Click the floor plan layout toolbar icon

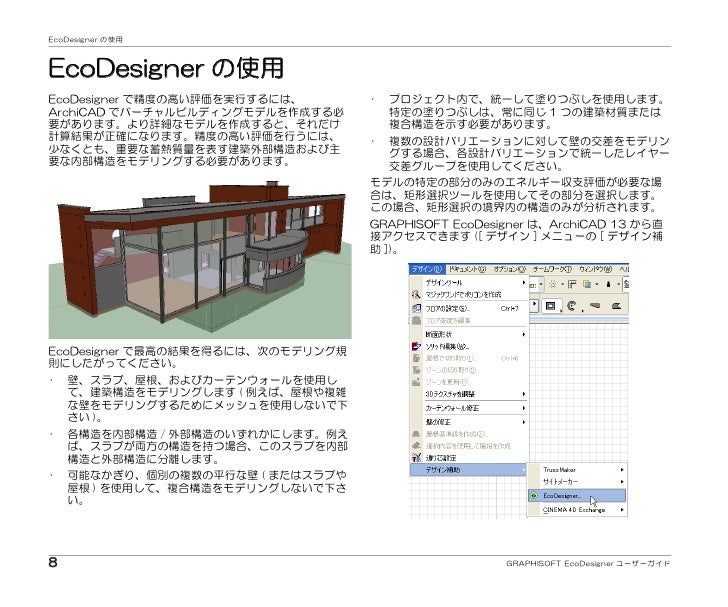tap(572, 284)
